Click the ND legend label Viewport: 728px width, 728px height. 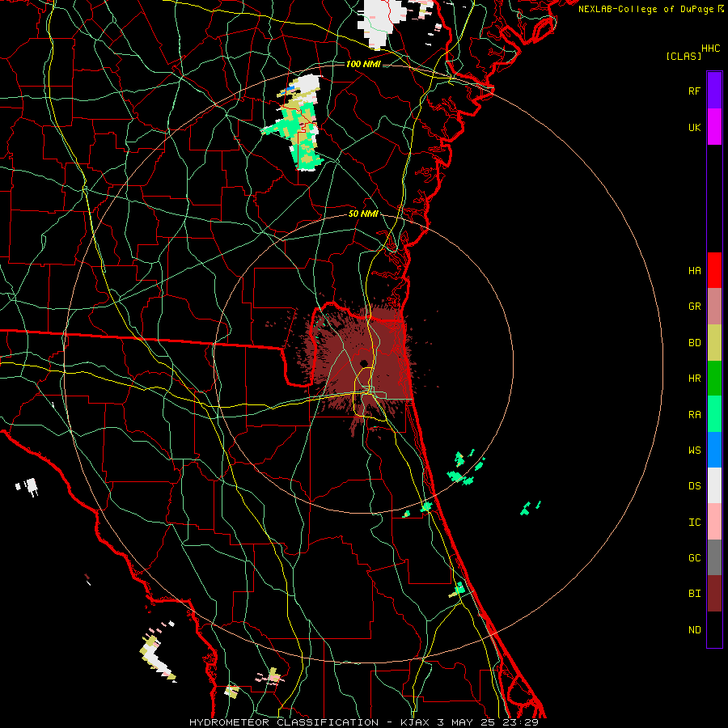pyautogui.click(x=694, y=630)
